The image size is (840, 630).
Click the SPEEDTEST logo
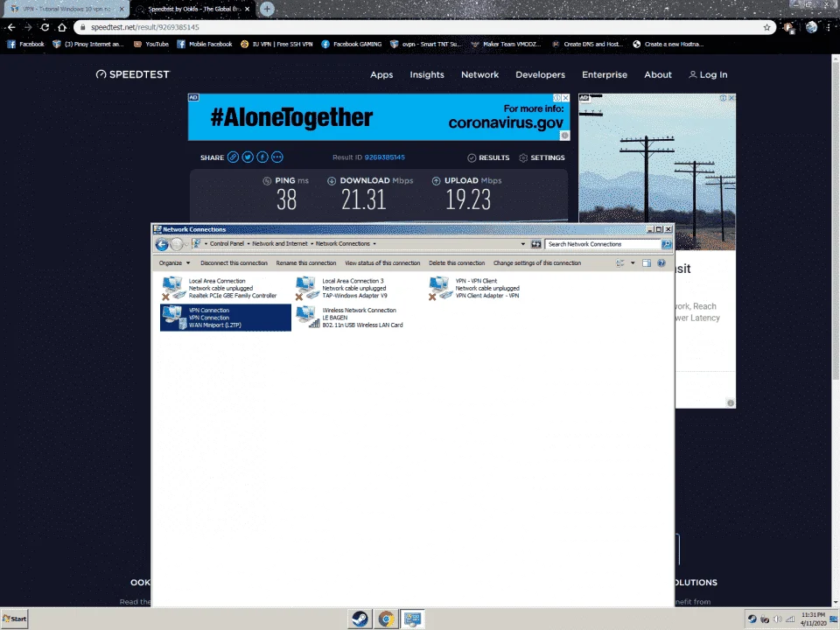132,74
